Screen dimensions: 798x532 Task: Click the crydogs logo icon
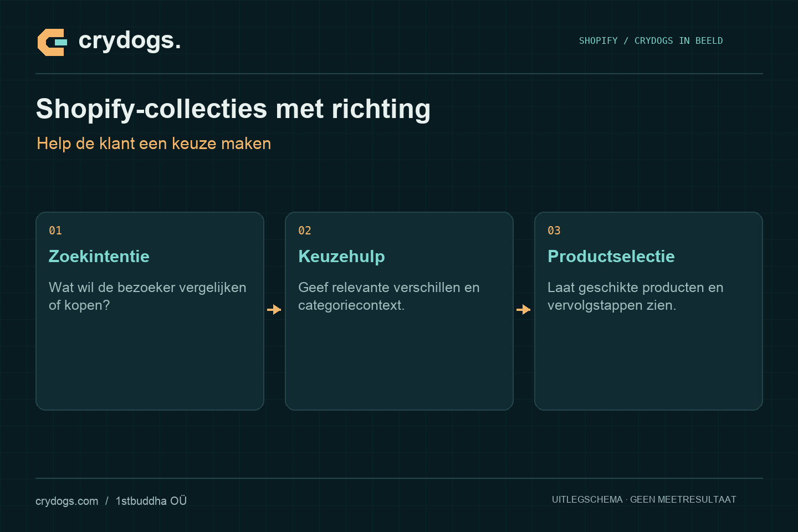pyautogui.click(x=52, y=42)
